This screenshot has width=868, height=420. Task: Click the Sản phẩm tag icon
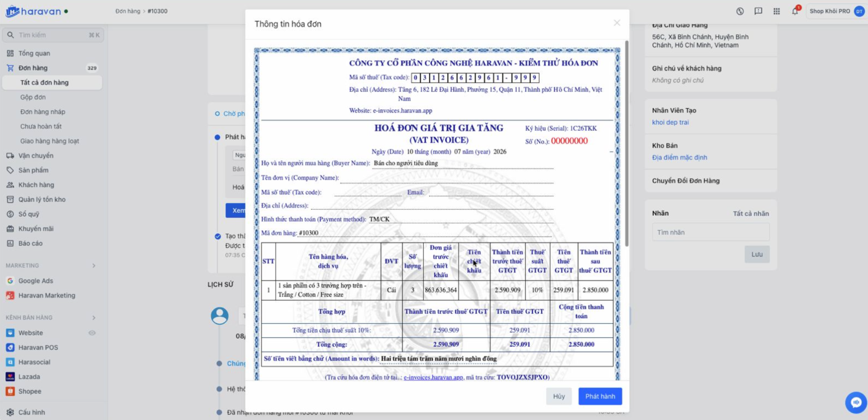tap(10, 170)
